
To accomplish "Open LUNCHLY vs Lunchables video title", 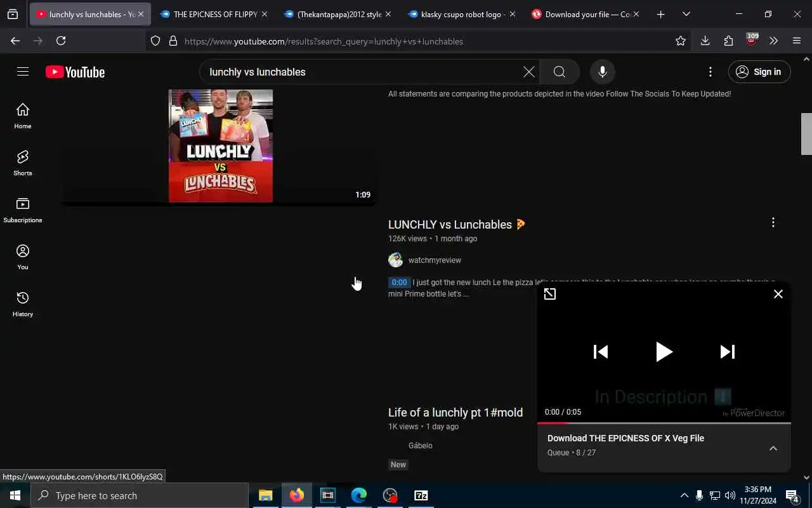I will [x=457, y=225].
